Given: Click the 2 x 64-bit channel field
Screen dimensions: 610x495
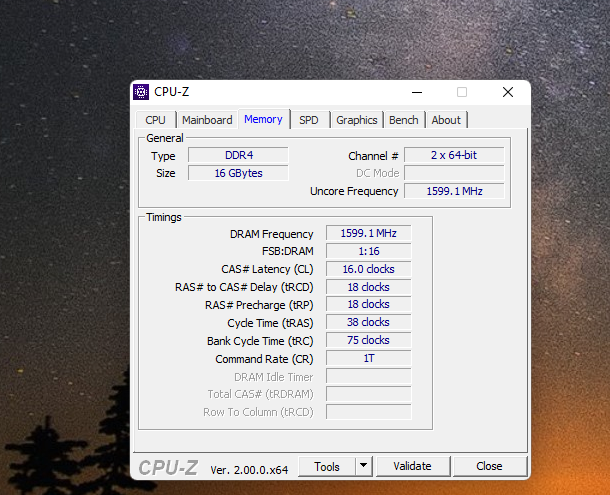Looking at the screenshot, I should pos(454,155).
